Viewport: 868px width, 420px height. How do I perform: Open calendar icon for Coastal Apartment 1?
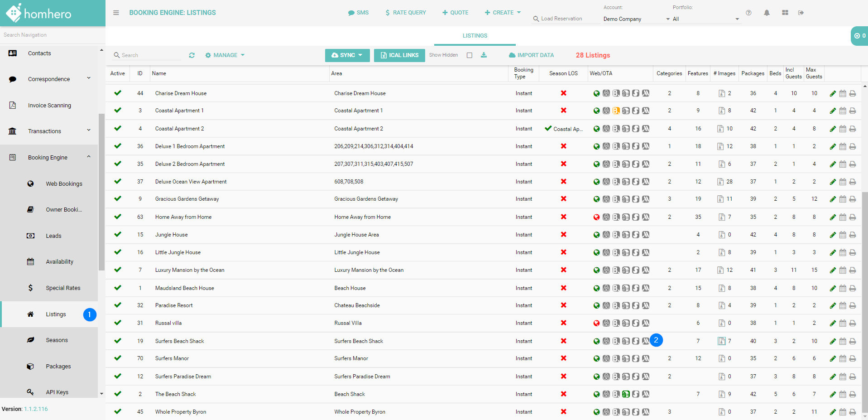click(842, 111)
